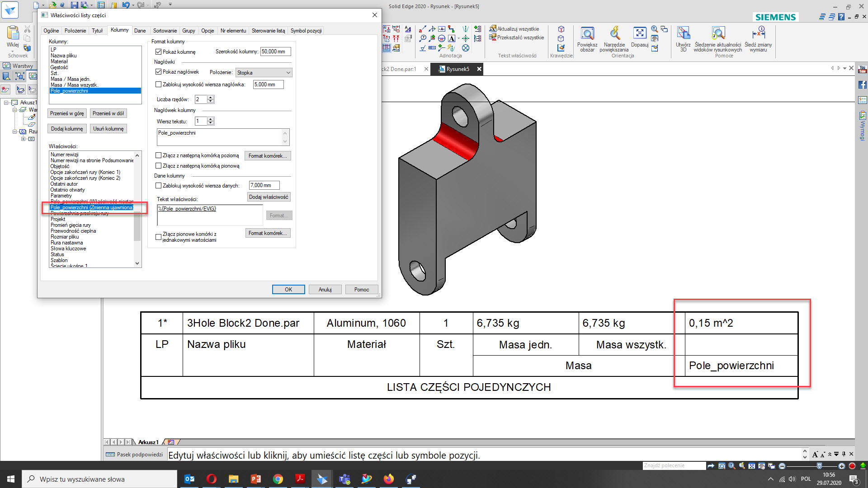Click the Znajdź polecenie search field
This screenshot has width=868, height=488.
pos(674,466)
